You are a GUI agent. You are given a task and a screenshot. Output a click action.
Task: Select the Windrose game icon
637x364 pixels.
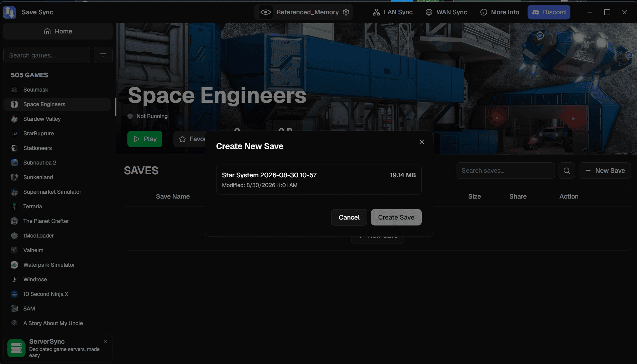click(14, 279)
